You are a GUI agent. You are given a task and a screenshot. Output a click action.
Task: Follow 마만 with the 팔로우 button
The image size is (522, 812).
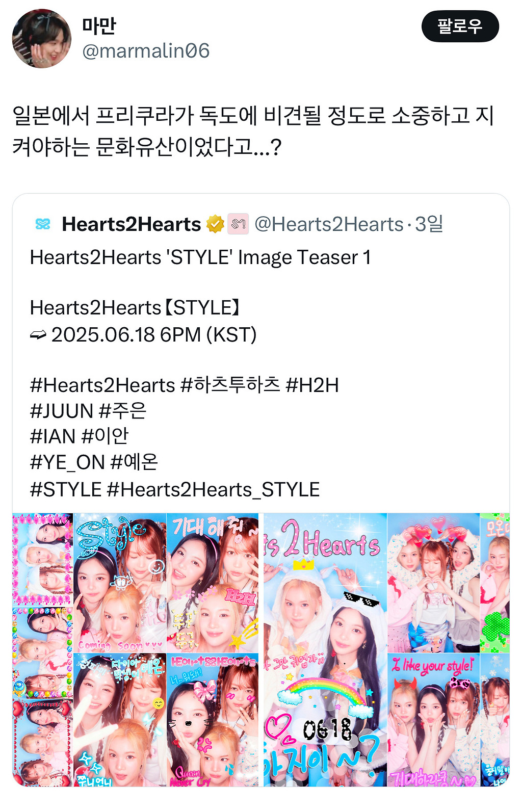click(x=460, y=27)
